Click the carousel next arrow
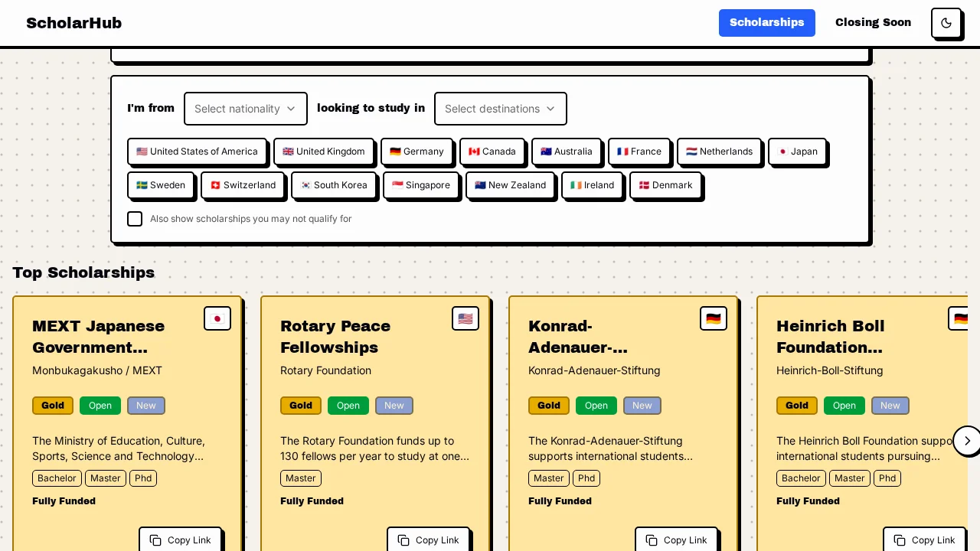 967,441
